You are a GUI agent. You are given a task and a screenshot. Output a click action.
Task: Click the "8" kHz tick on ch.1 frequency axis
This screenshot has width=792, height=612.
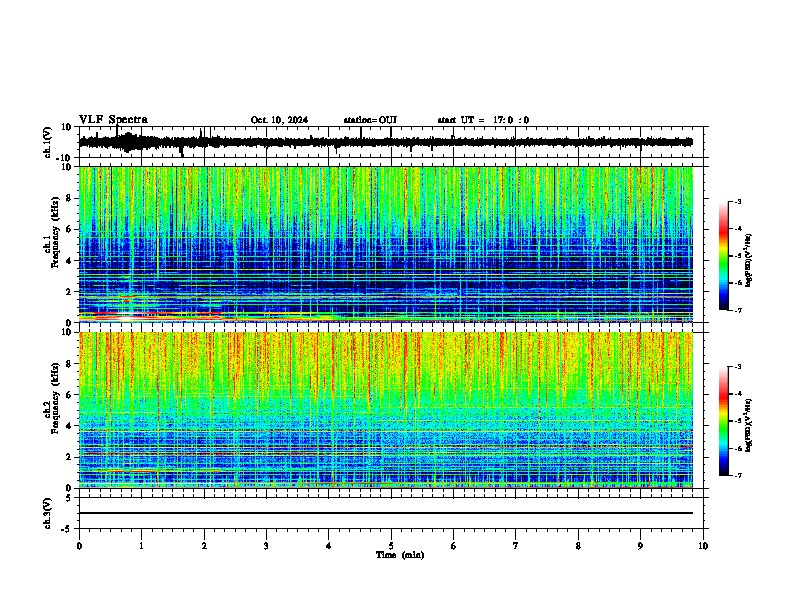70,198
